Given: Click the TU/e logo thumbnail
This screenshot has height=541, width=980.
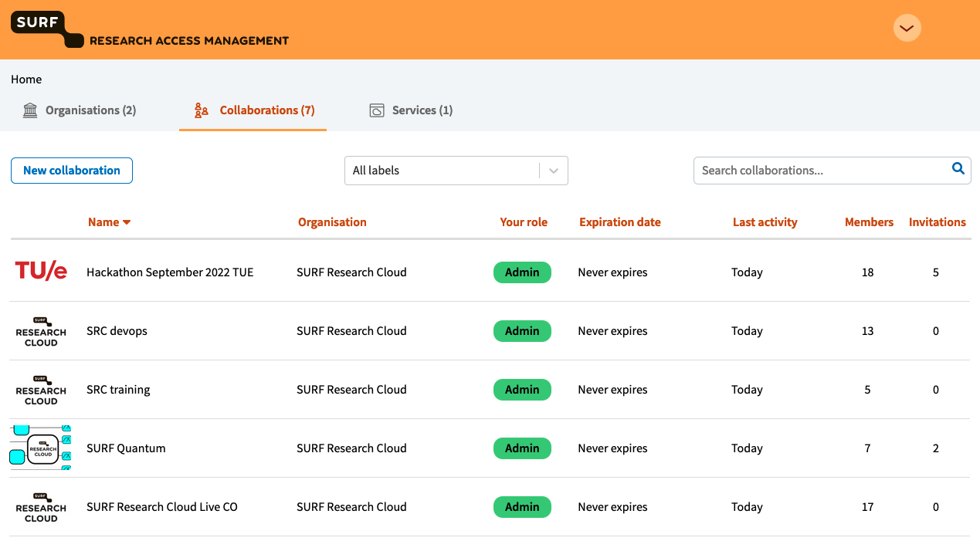Looking at the screenshot, I should tap(41, 272).
